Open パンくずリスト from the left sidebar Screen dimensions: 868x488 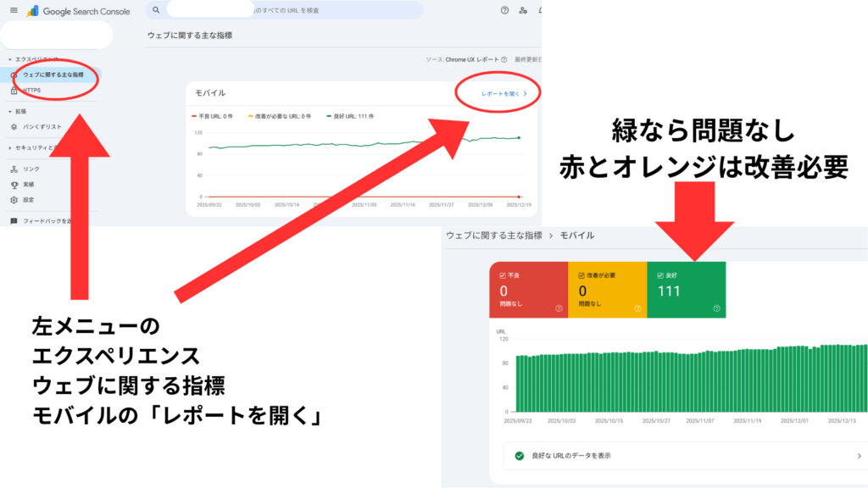coord(42,125)
